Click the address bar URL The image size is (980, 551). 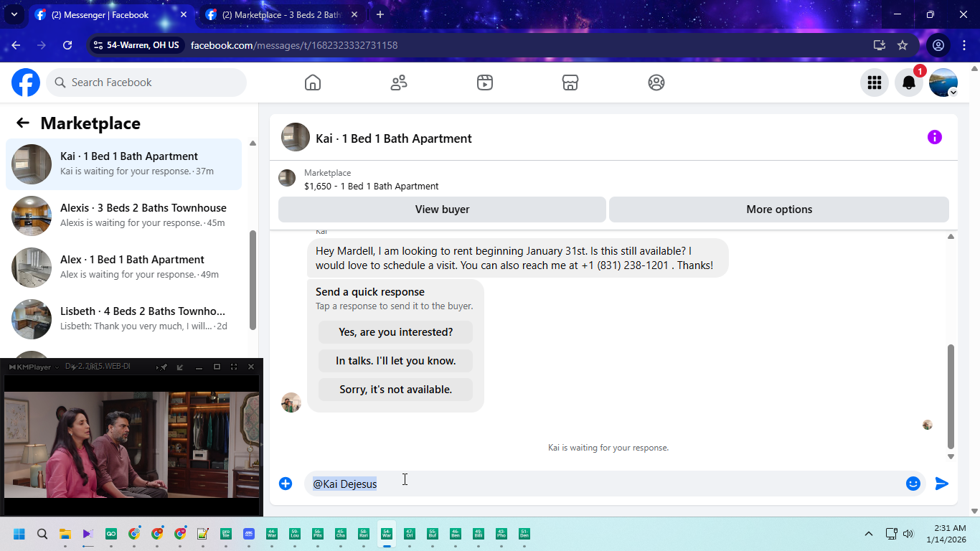(294, 45)
